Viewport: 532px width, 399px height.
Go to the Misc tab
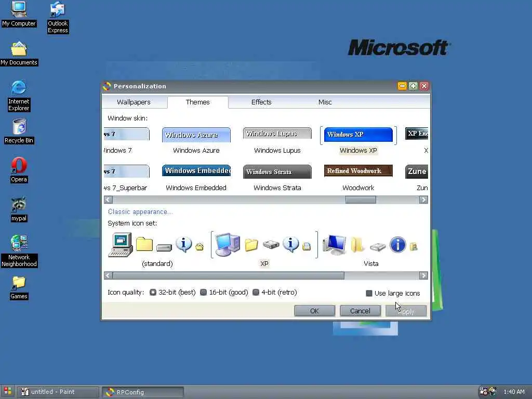[325, 102]
